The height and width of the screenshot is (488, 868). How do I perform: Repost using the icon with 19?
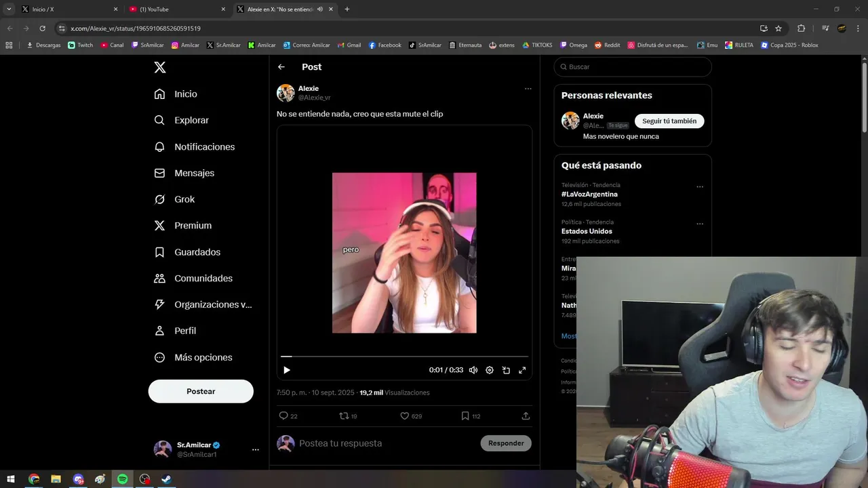(x=348, y=416)
